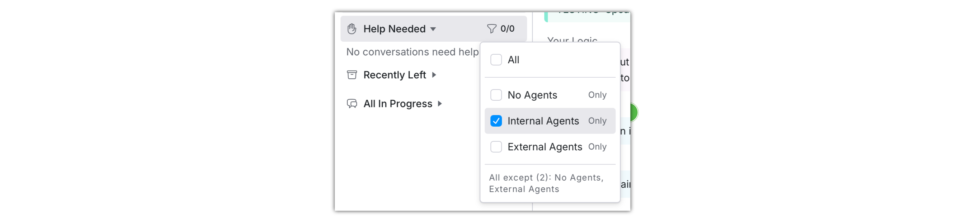Click the raised hand Help Needed icon
The image size is (980, 223).
pyautogui.click(x=352, y=29)
